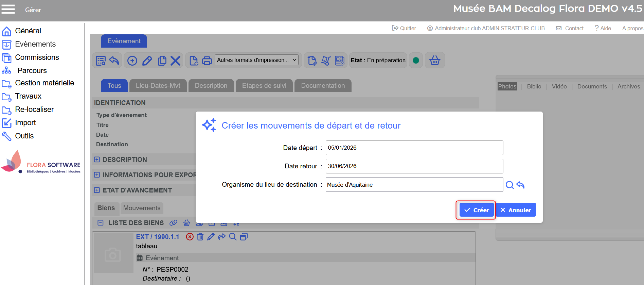
Task: Collapse the LISTE DES BIENS section
Action: 101,223
